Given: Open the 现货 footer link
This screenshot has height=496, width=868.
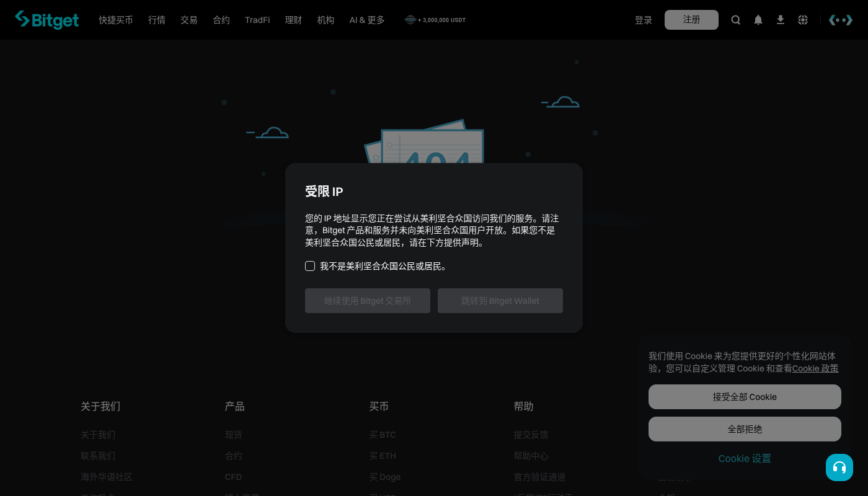Looking at the screenshot, I should coord(234,435).
